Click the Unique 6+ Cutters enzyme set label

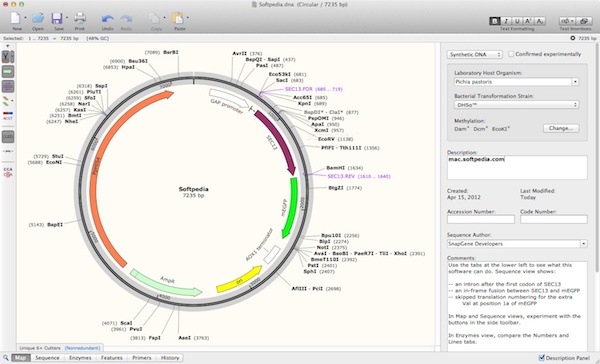40,348
